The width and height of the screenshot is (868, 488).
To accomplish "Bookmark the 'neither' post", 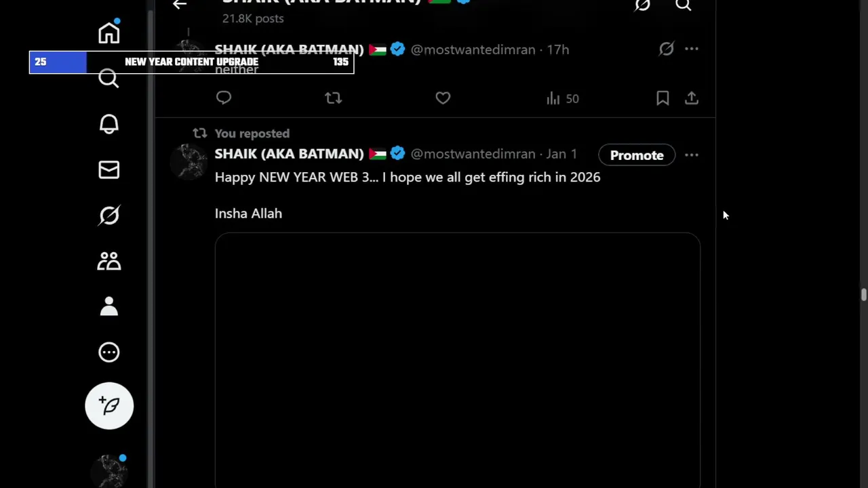I will coord(663,98).
